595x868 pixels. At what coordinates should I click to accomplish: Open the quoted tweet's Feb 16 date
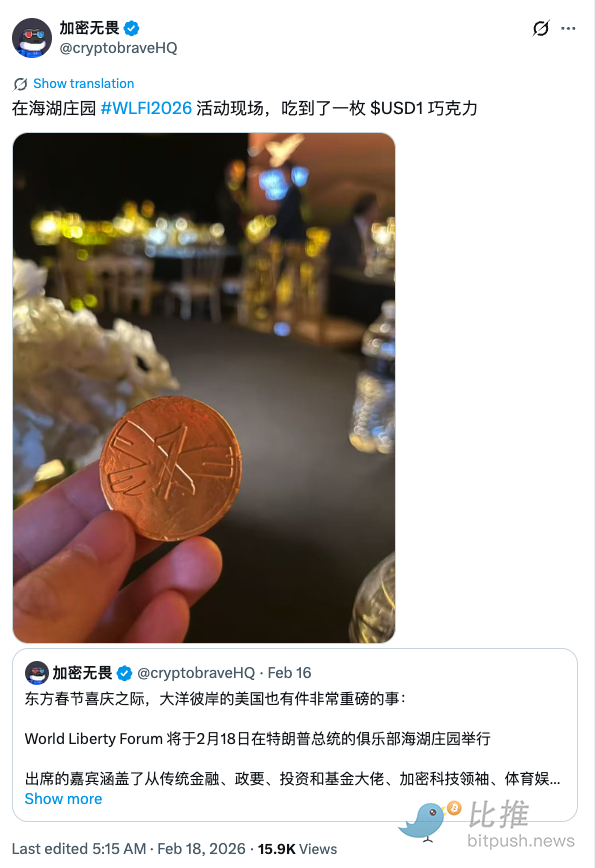[x=289, y=673]
